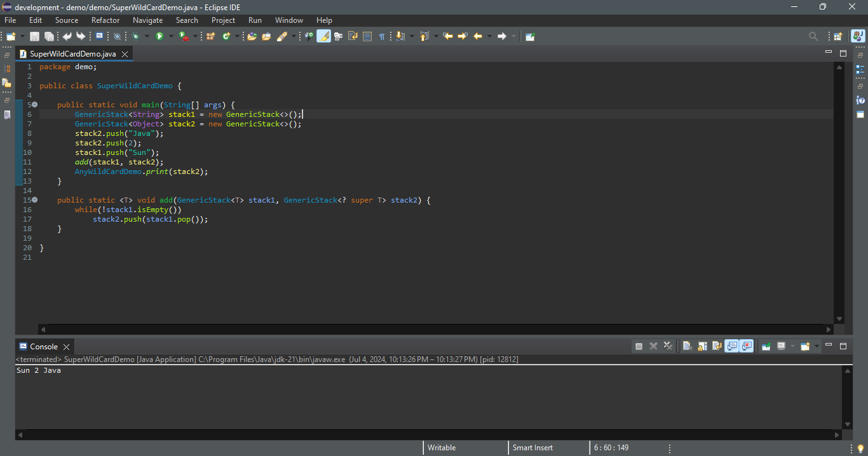Toggle Mark Occurrences highlighter button
This screenshot has width=868, height=456.
[324, 36]
